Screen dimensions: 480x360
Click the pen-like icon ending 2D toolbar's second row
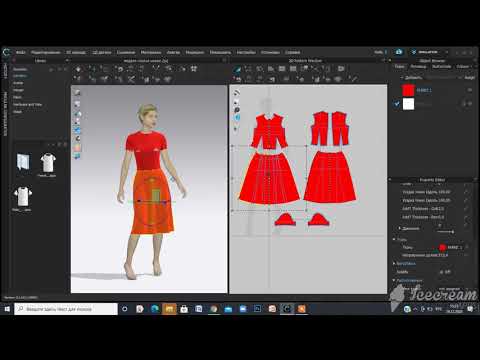354,79
